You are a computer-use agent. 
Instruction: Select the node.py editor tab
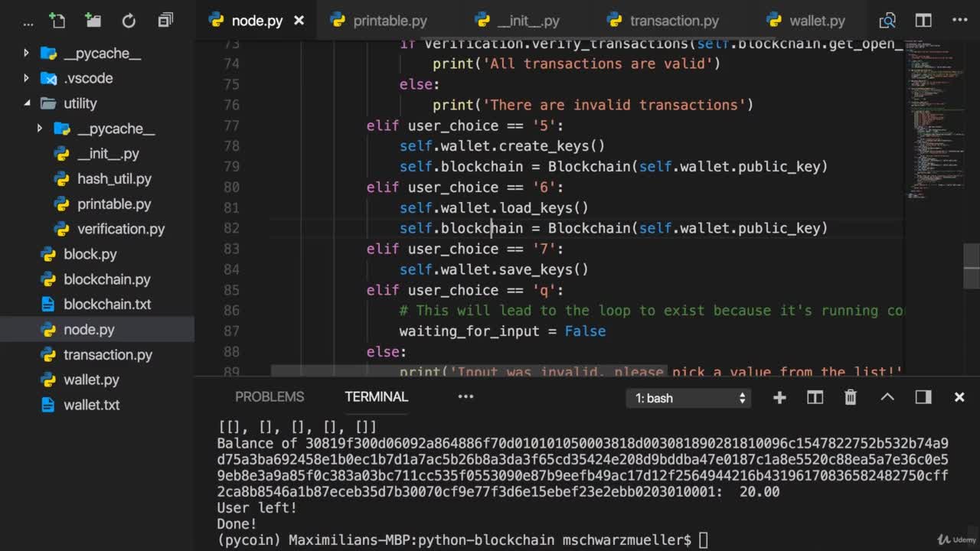pos(256,21)
